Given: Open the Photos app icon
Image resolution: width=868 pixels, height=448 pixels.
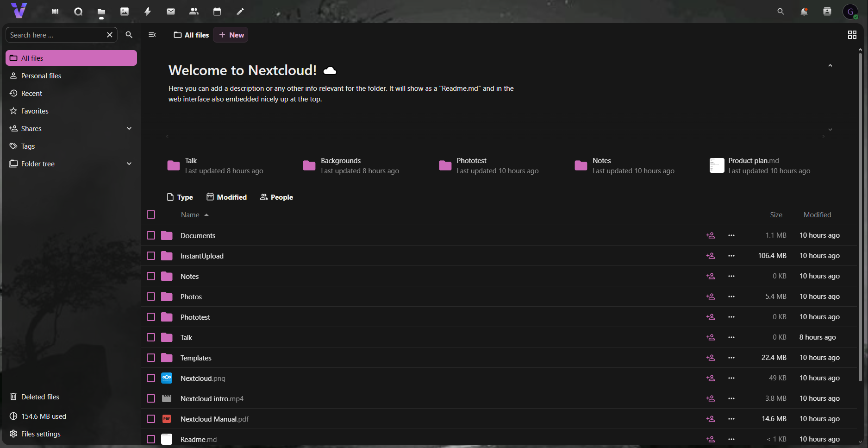Looking at the screenshot, I should point(125,12).
